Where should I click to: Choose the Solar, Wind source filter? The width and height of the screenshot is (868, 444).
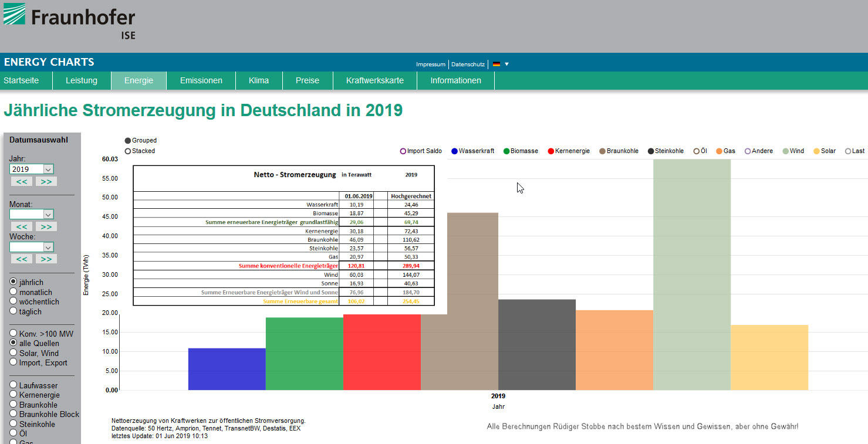pyautogui.click(x=13, y=353)
